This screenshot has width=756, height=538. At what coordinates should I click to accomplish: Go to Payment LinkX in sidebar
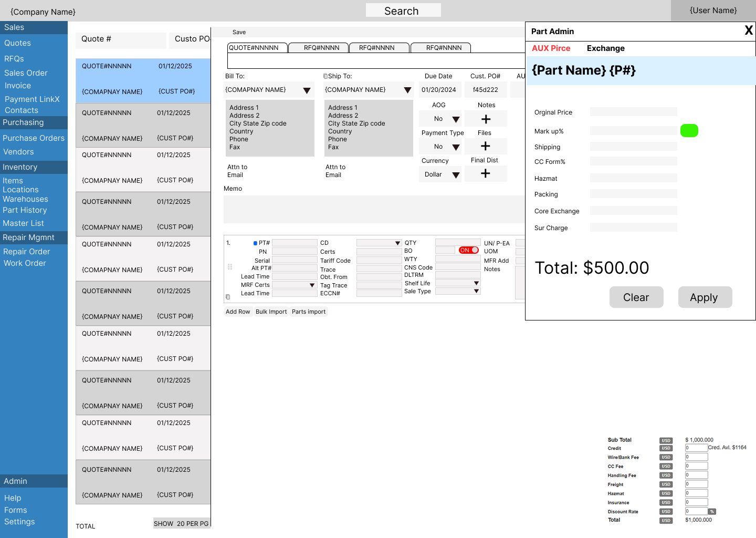click(x=32, y=99)
